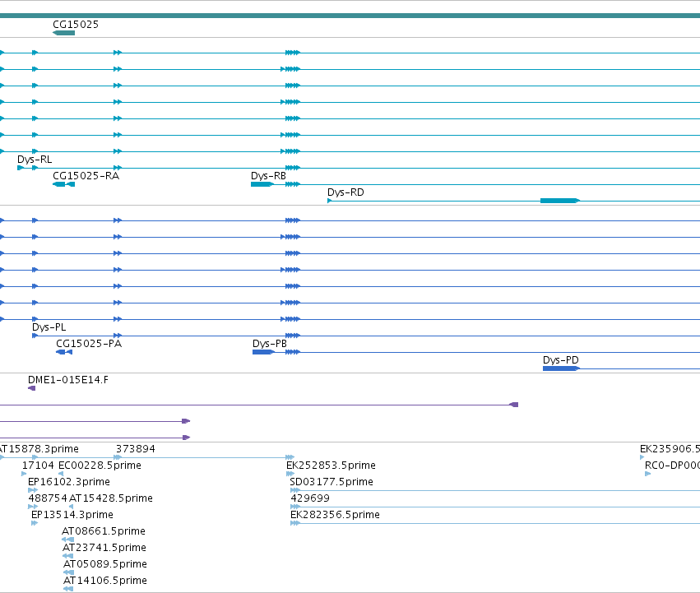The image size is (700, 593).
Task: Click the 488754 EST label
Action: (x=48, y=498)
